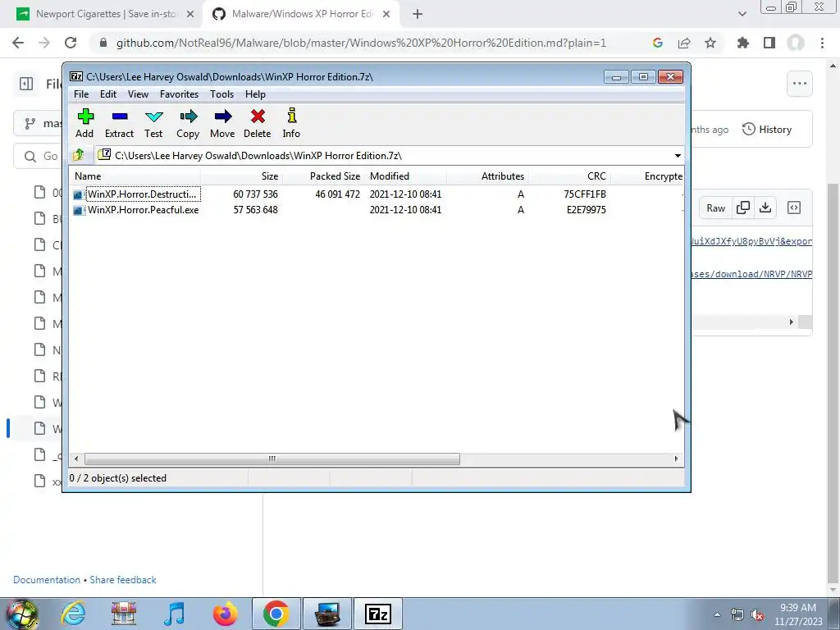Open Windows Start button
The height and width of the screenshot is (630, 840).
pyautogui.click(x=22, y=614)
